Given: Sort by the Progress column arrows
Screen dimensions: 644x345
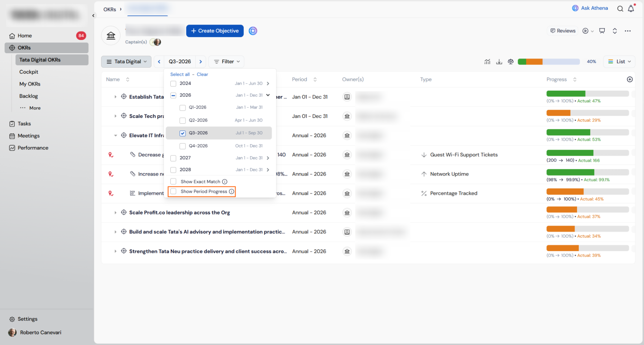Looking at the screenshot, I should 575,79.
